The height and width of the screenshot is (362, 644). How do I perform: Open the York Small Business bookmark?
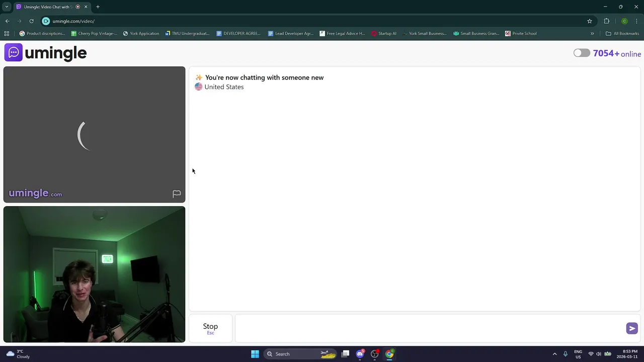point(424,33)
